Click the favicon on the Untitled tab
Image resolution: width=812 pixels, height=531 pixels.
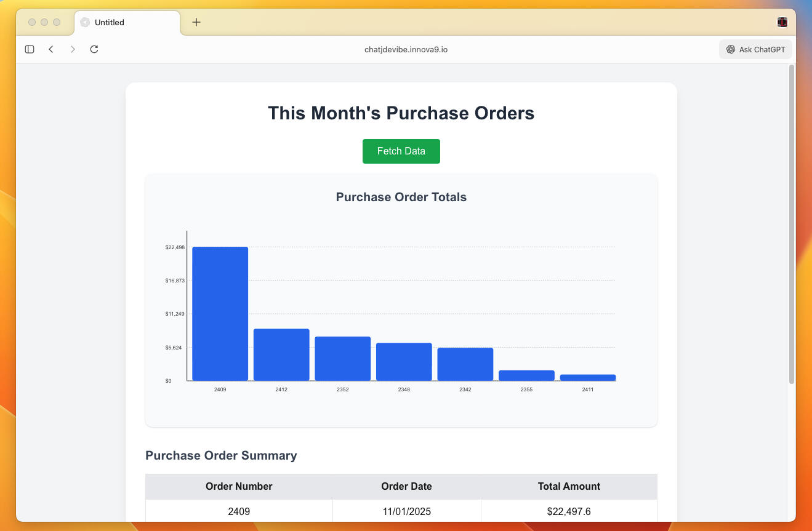coord(84,22)
